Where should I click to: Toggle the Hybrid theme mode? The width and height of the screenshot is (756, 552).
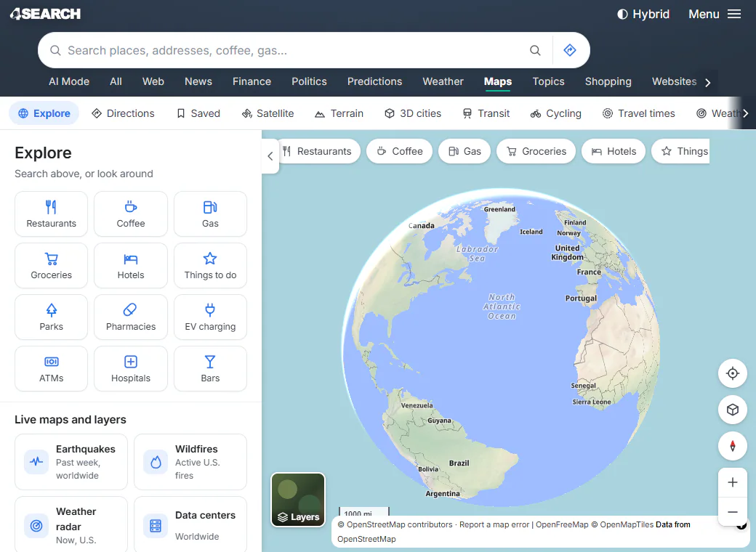pyautogui.click(x=643, y=14)
